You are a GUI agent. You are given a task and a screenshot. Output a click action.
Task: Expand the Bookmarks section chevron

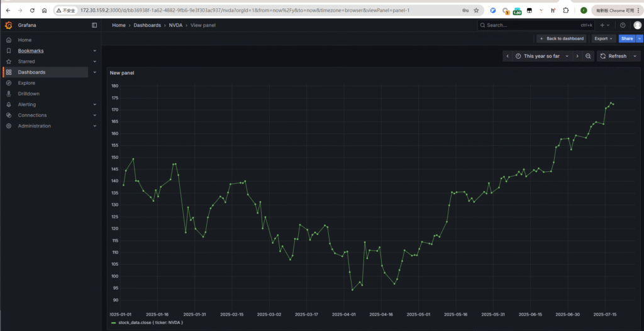coord(94,51)
